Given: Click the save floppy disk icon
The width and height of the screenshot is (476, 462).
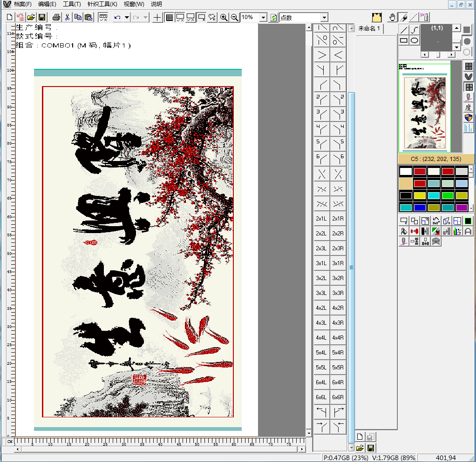Looking at the screenshot, I should click(x=41, y=17).
